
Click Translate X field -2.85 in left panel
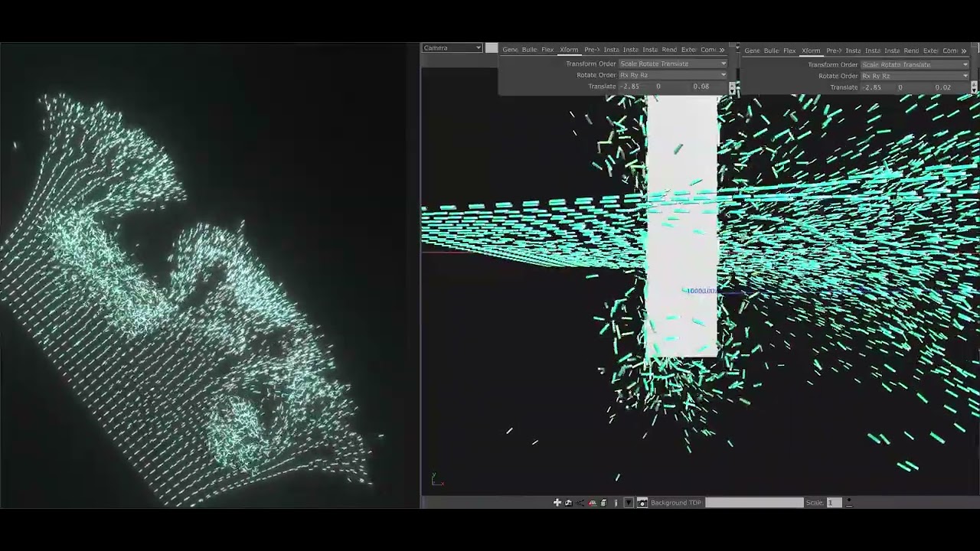click(636, 86)
